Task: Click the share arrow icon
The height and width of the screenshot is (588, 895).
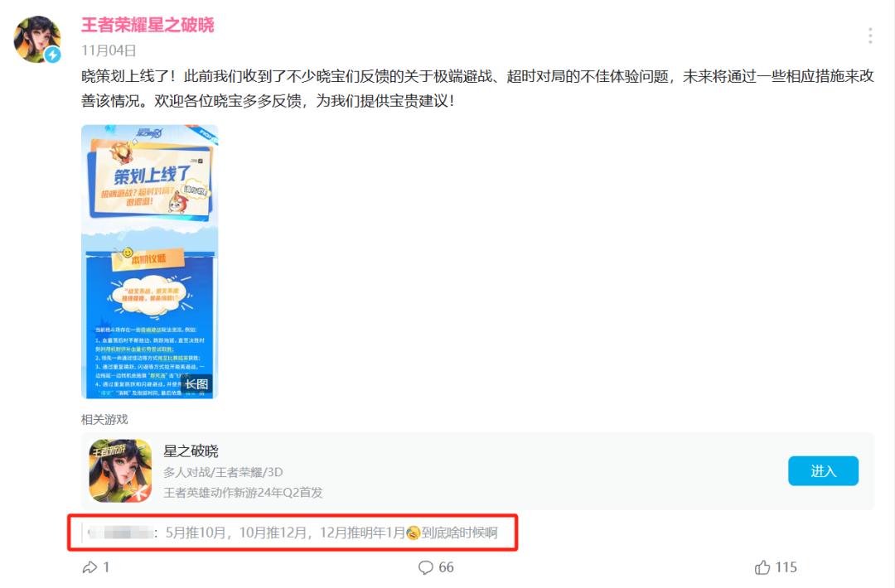Action: click(x=89, y=567)
